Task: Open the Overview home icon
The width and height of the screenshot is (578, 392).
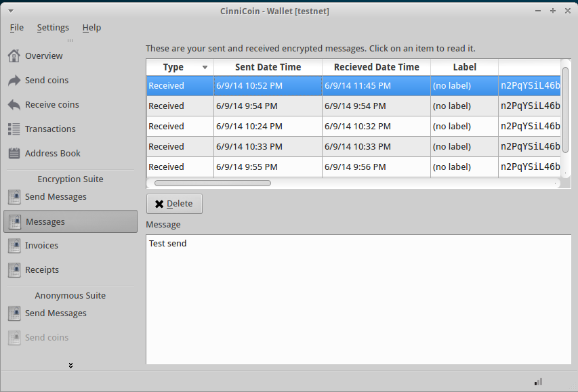Action: [14, 56]
